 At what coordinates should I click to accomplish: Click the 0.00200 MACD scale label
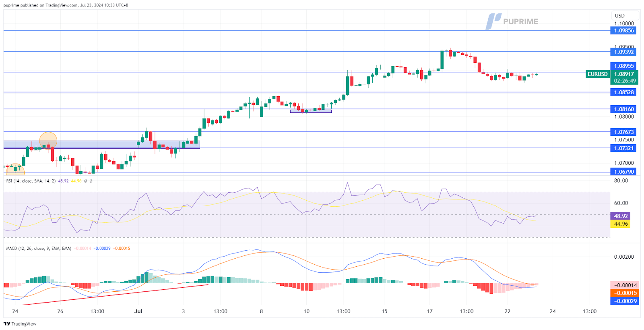624,257
